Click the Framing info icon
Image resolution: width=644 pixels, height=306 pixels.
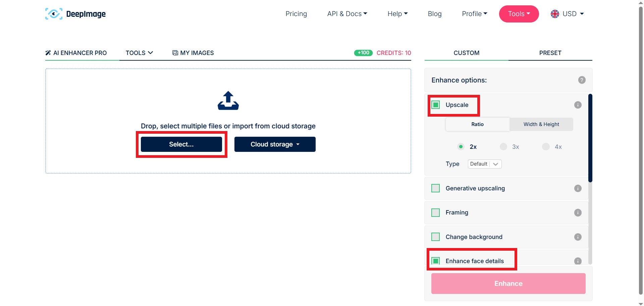coord(578,212)
